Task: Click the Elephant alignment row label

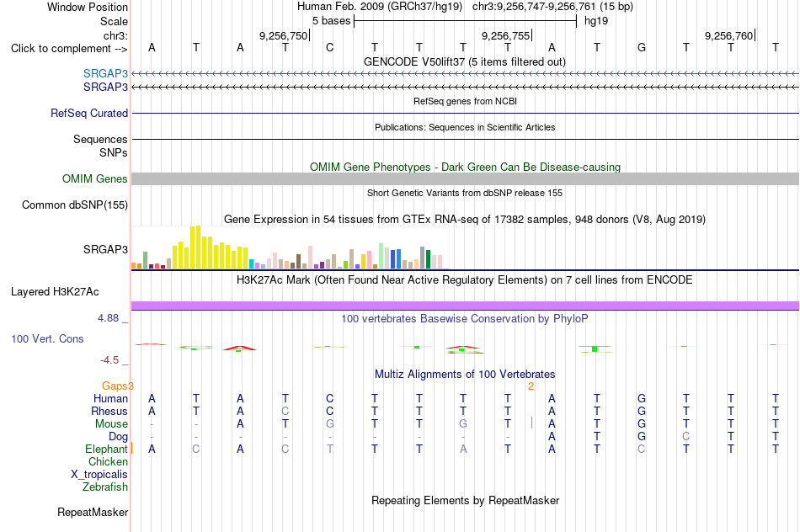Action: (x=106, y=449)
